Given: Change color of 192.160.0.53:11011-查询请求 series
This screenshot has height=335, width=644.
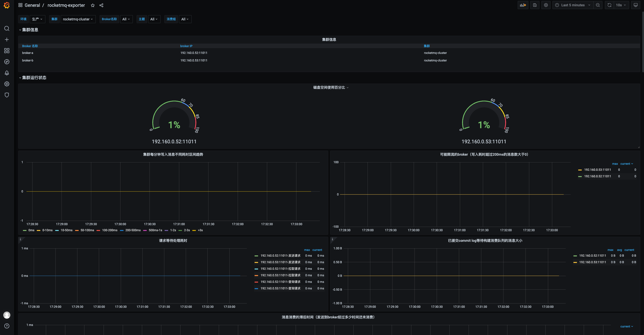Looking at the screenshot, I should [x=256, y=289].
